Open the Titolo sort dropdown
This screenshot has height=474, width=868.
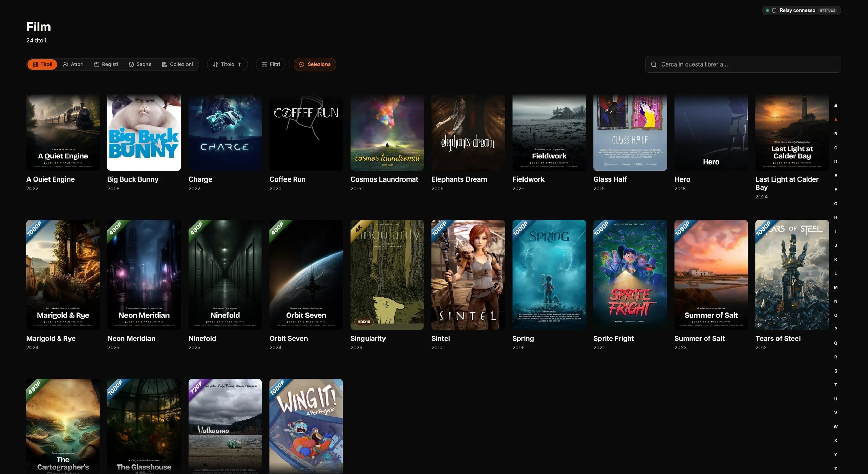227,64
